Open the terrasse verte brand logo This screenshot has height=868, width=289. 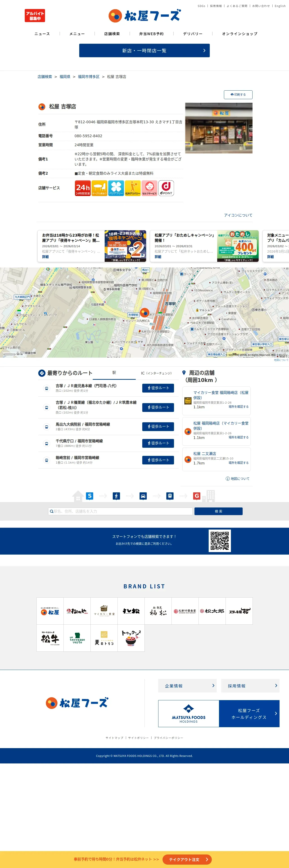[x=77, y=638]
